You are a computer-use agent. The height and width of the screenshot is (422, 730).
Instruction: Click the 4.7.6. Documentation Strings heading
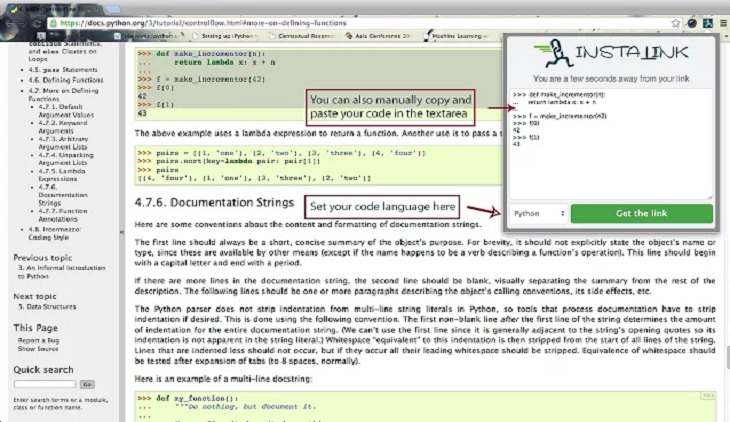(x=214, y=203)
